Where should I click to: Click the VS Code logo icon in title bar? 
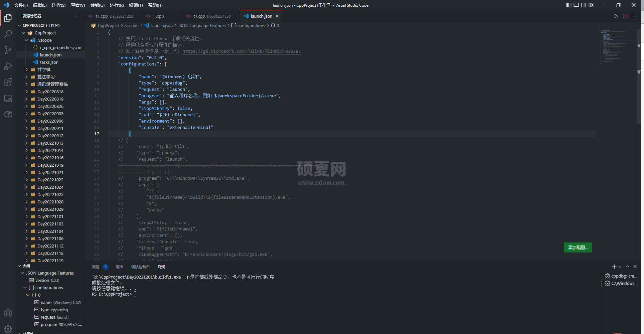[6, 5]
